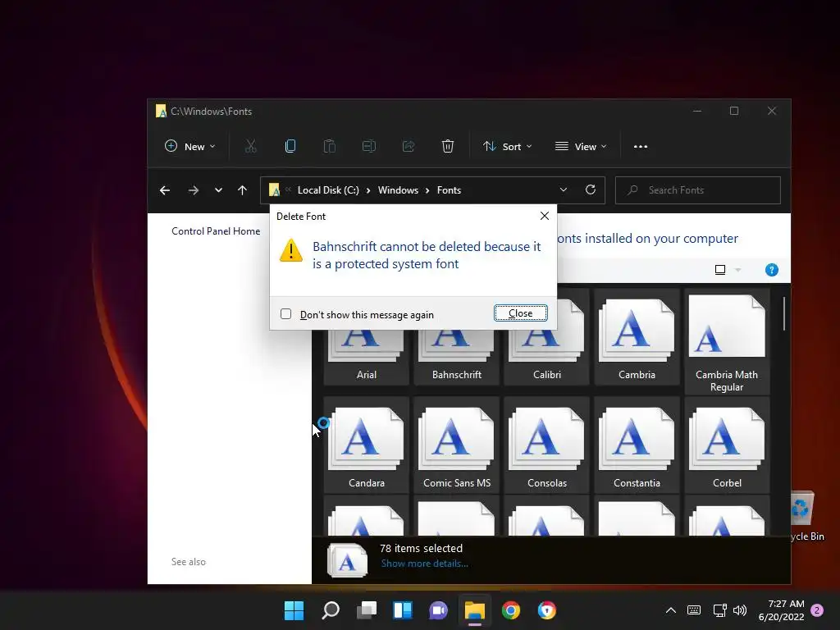Image resolution: width=840 pixels, height=630 pixels.
Task: Click the chevron after Windows breadcrumb
Action: 427,190
